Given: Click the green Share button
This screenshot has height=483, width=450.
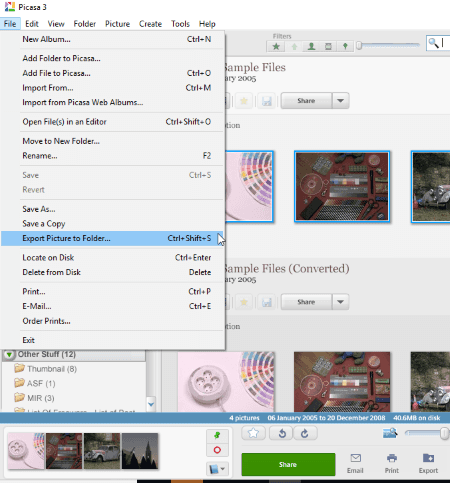Looking at the screenshot, I should 288,464.
